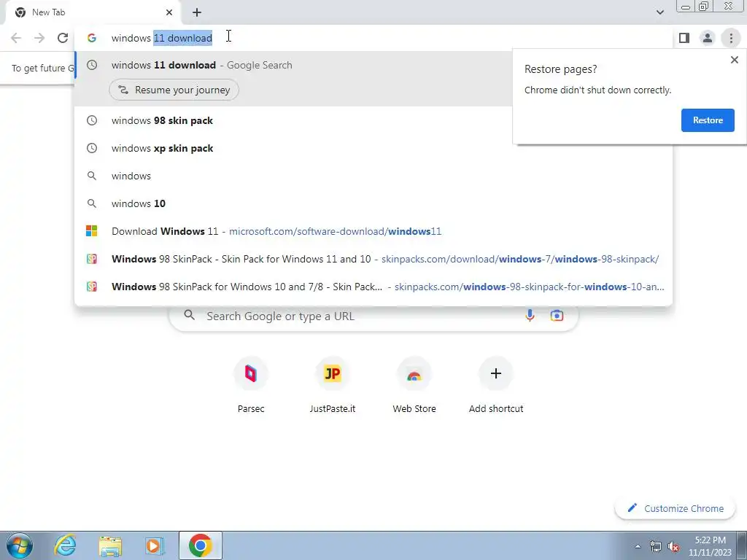The width and height of the screenshot is (747, 560).
Task: Choose the plain 'windows' suggestion
Action: coord(373,176)
